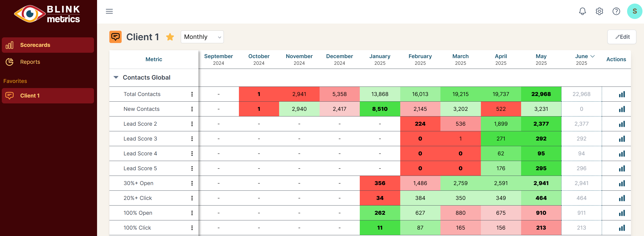The width and height of the screenshot is (644, 236).
Task: Open the chart view for Total Contacts in Actions
Action: (x=622, y=94)
